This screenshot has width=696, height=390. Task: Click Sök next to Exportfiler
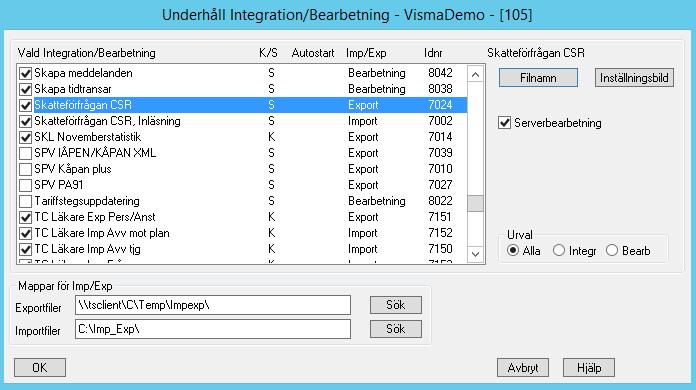(x=395, y=305)
